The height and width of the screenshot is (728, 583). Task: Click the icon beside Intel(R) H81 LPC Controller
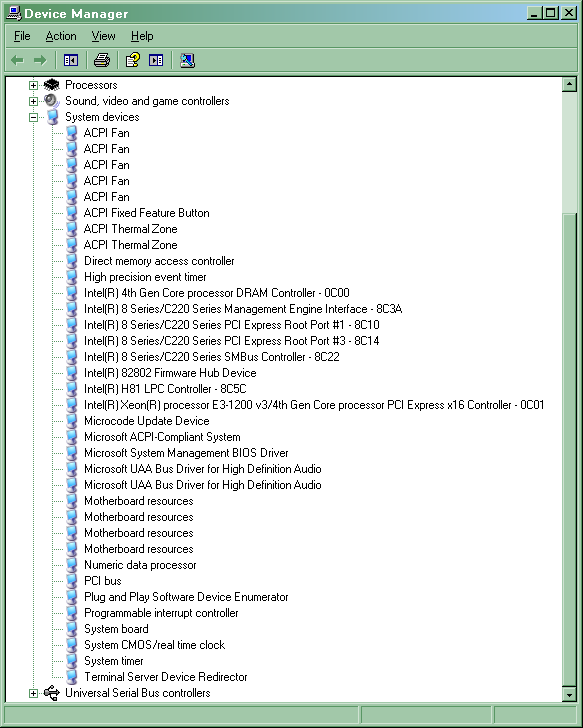(71, 389)
